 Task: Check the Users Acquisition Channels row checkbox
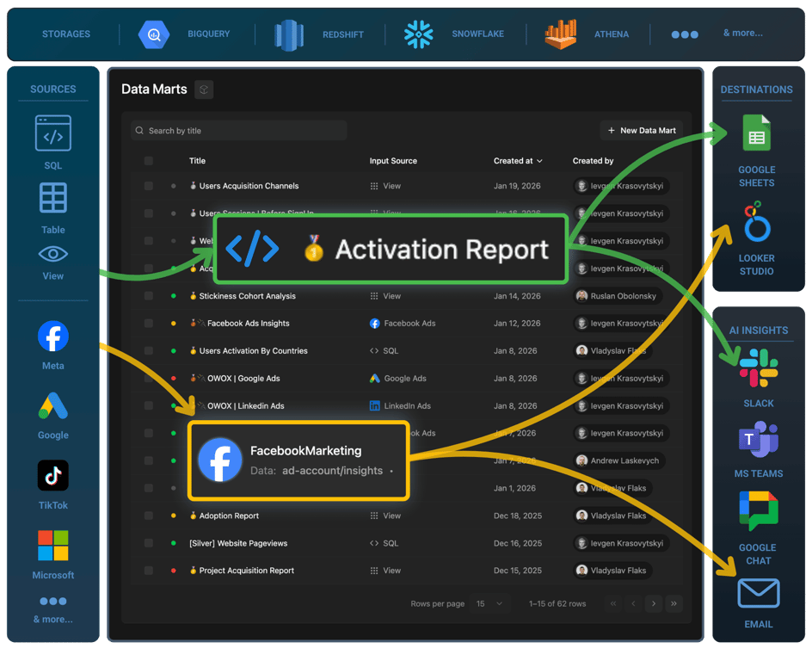[x=149, y=186]
